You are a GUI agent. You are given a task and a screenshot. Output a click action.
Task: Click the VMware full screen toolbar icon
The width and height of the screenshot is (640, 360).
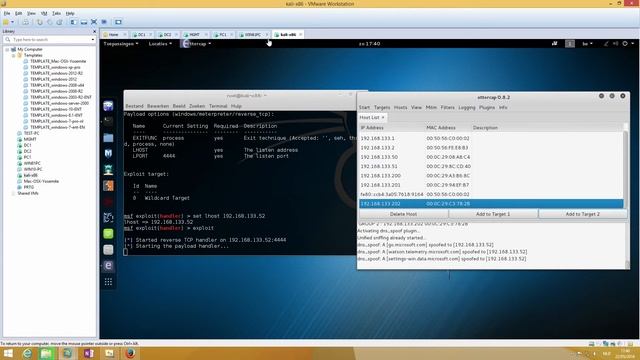94,22
